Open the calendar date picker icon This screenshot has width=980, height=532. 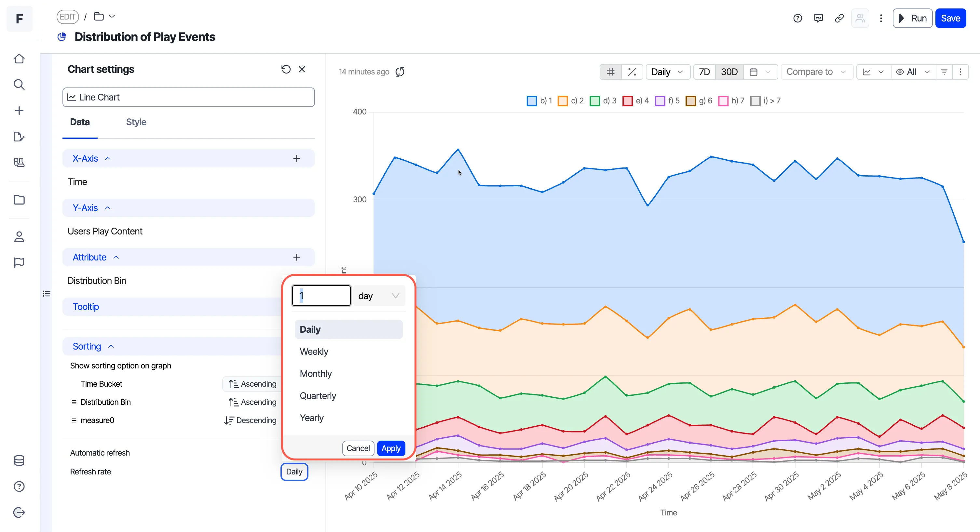pos(753,72)
